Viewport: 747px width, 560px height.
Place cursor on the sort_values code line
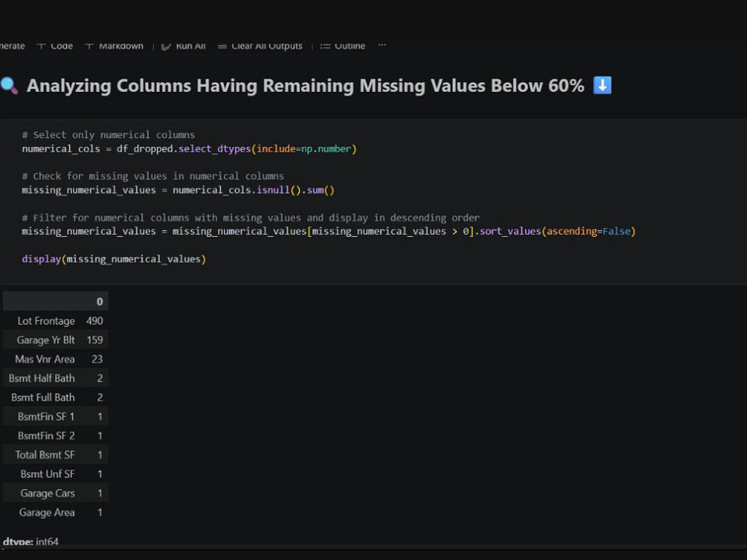(329, 231)
